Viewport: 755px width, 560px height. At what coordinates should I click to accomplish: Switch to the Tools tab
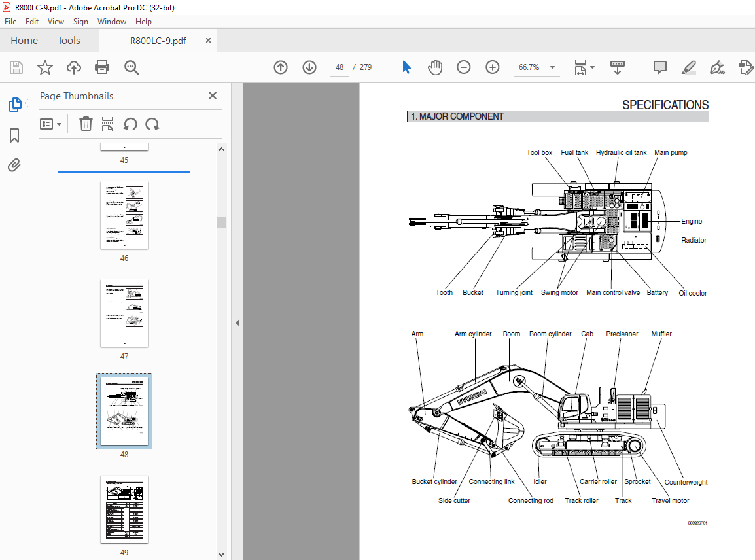[69, 41]
